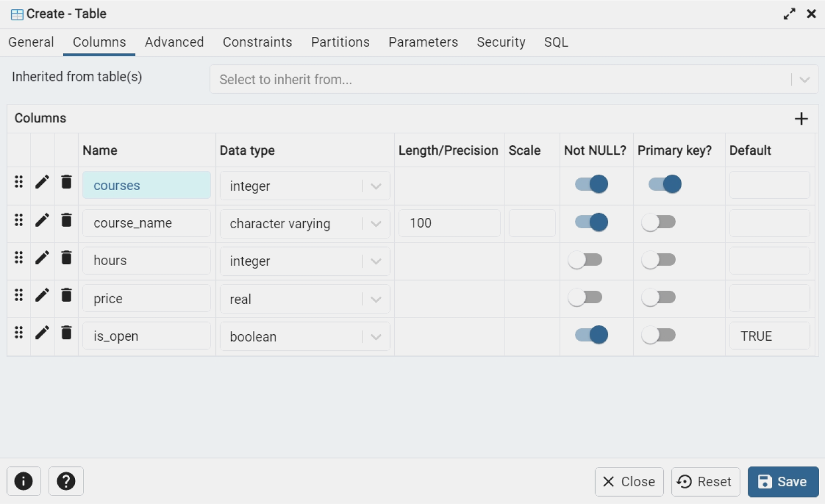Select the Columns tab
825x504 pixels.
click(x=99, y=42)
